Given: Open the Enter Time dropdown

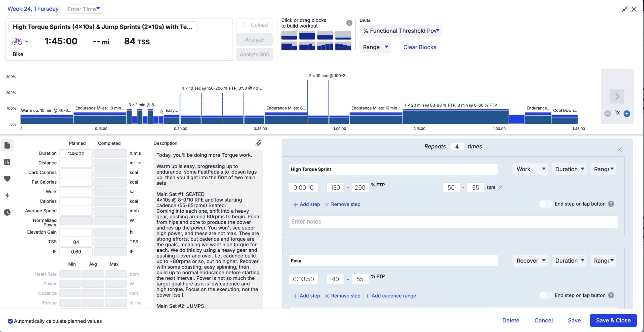Looking at the screenshot, I should pos(85,9).
